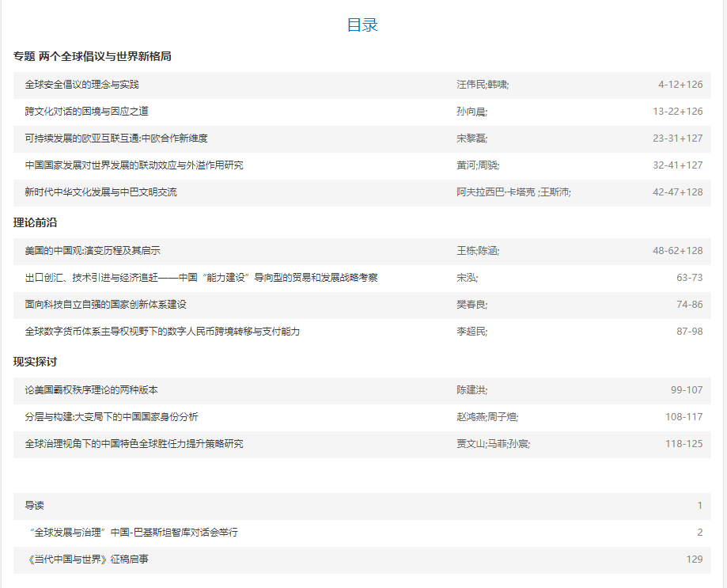Open article 全球治理视角下的中国特色全球胜任力提升策略研究
Screen dimensions: 727x588
point(134,444)
